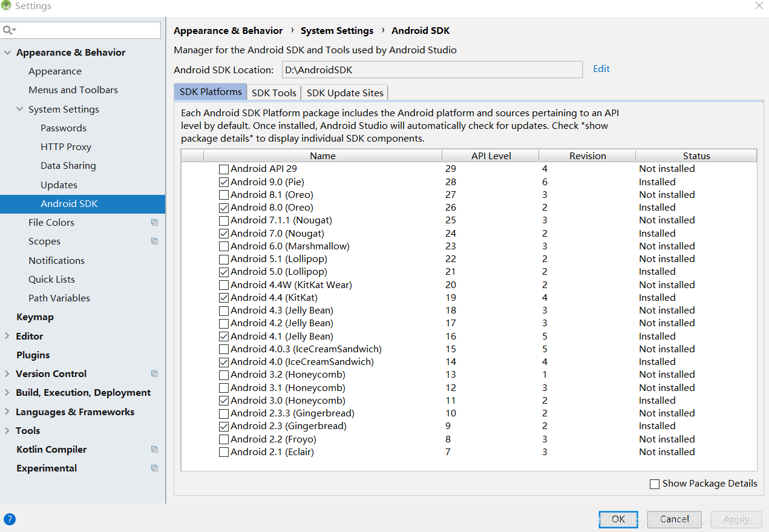Open Data Sharing settings
The width and height of the screenshot is (769, 532).
pos(68,166)
